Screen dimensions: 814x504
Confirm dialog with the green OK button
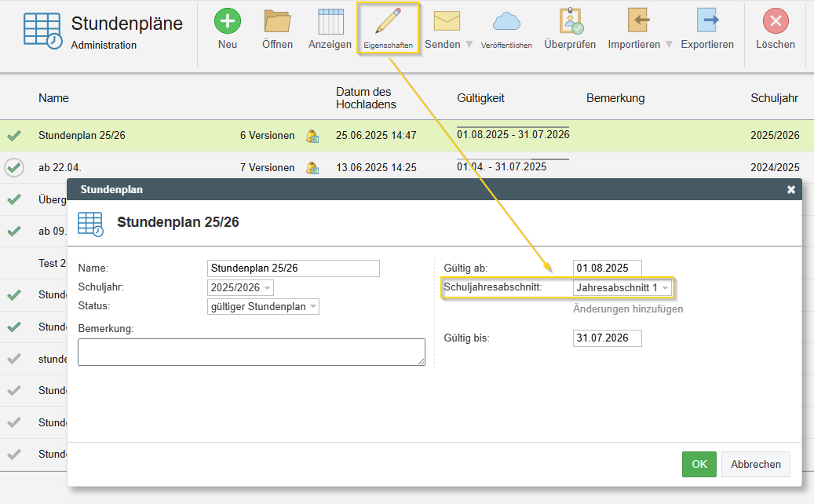point(699,464)
